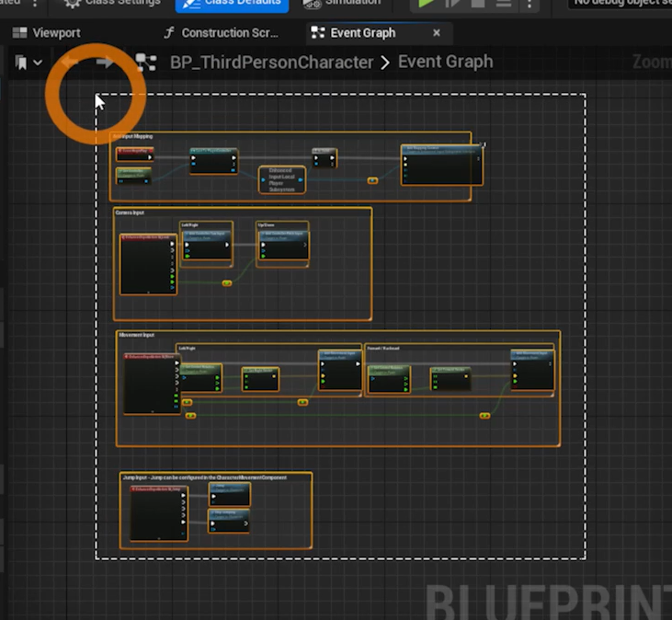
Task: Open Class Settings in the toolbar
Action: click(x=113, y=3)
